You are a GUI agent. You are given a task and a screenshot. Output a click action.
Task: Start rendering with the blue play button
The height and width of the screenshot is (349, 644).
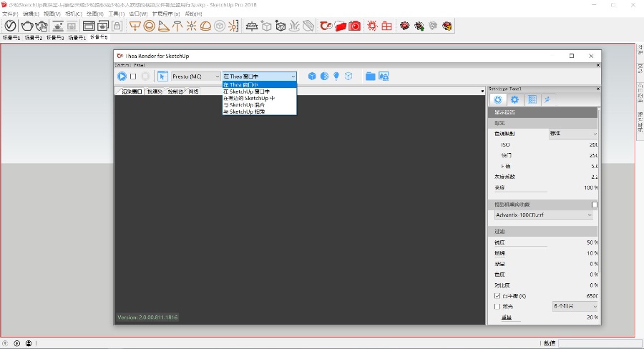point(122,77)
